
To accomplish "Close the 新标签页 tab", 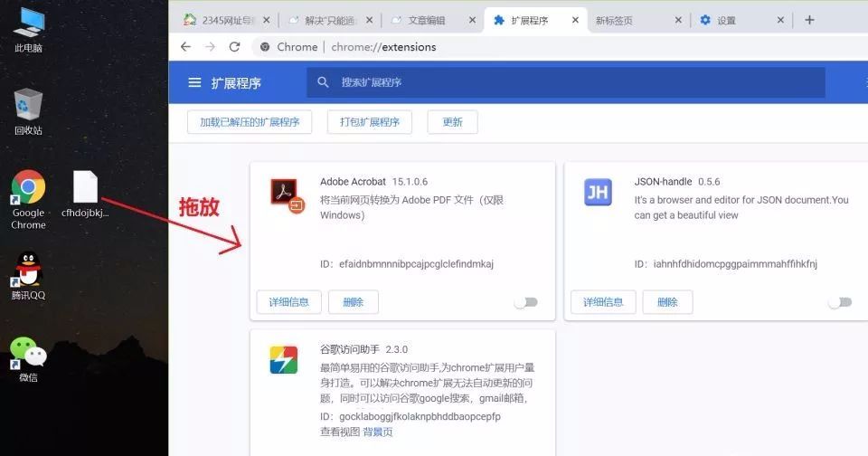I will (x=678, y=20).
